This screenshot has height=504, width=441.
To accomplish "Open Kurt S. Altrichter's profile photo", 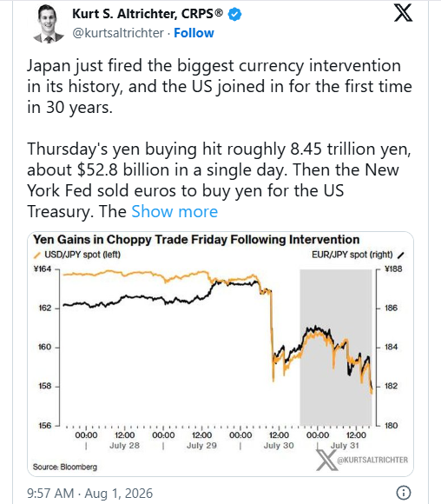I will point(49,23).
